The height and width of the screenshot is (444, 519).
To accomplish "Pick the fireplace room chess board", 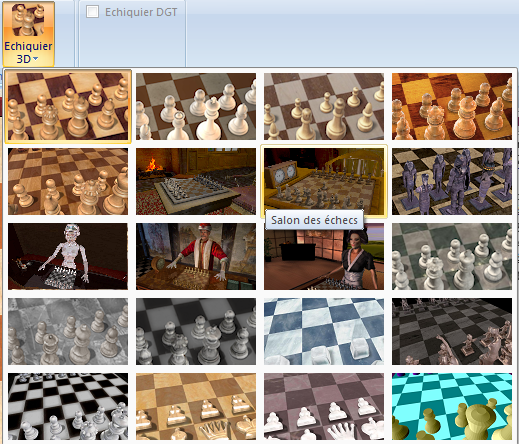I will [196, 181].
